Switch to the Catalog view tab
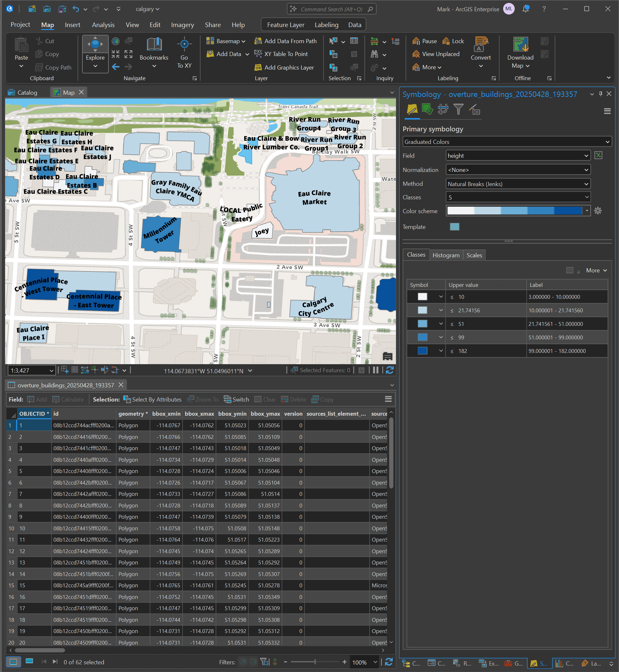Screen dimensions: 619x672 click(23, 92)
